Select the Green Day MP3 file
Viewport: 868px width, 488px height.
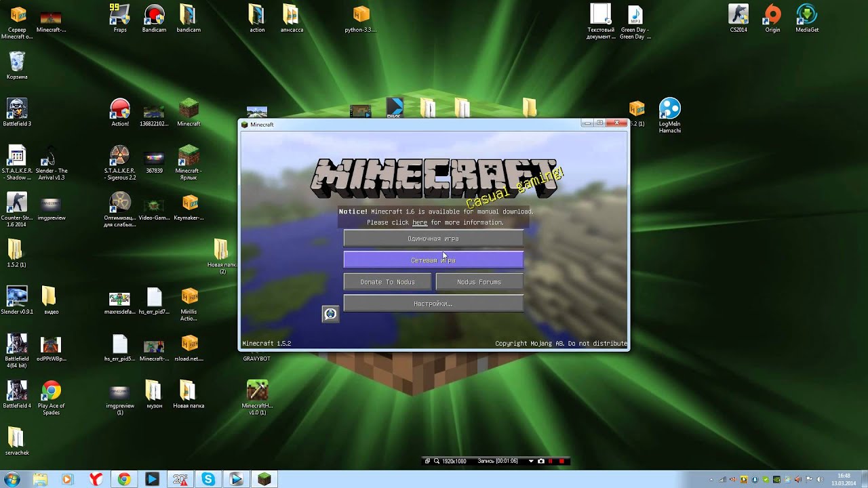click(635, 22)
